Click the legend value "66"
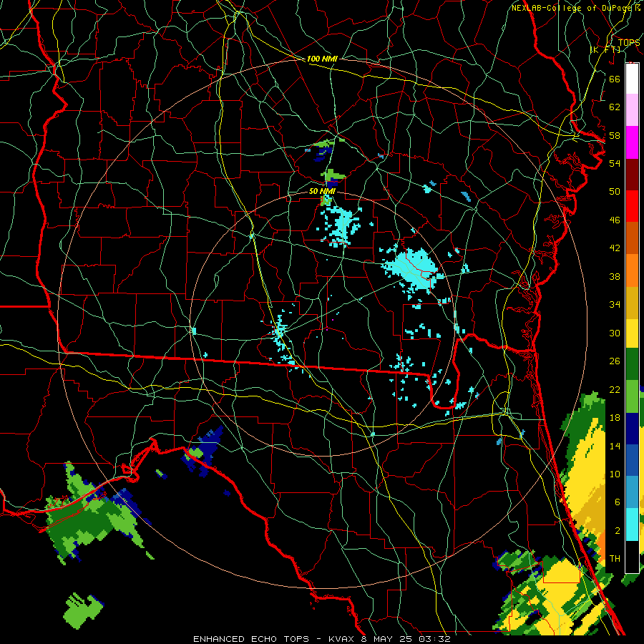644x644 pixels. 615,79
